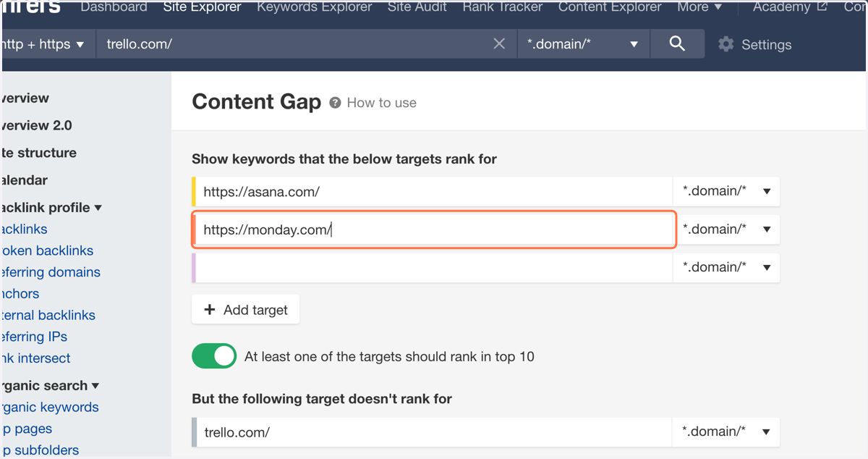Go to Site Audit
The width and height of the screenshot is (868, 459).
coord(417,7)
